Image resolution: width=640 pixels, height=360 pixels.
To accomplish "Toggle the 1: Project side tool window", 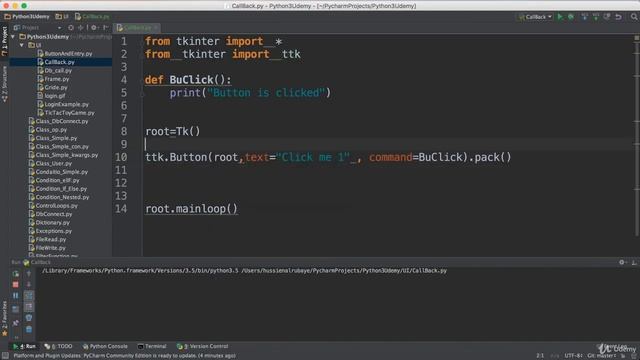I will (x=4, y=41).
